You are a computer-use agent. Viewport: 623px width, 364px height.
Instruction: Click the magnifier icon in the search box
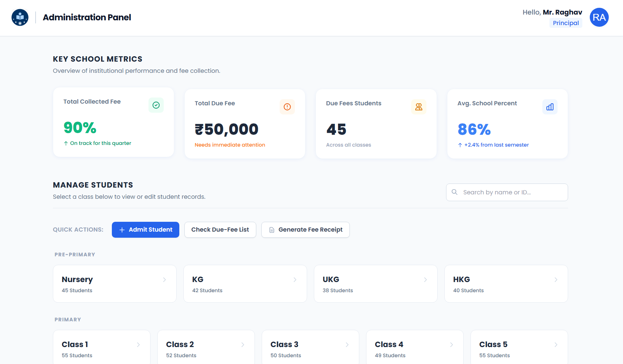click(x=454, y=192)
